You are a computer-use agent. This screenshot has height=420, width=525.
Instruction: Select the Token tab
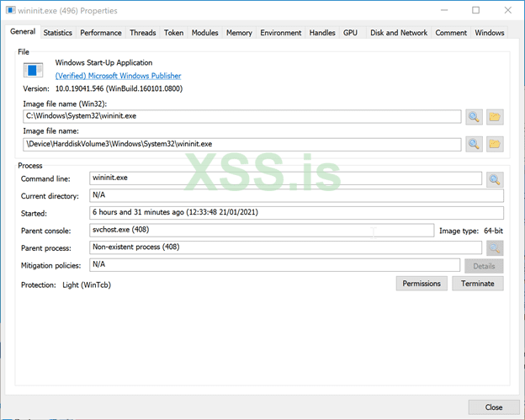coord(173,33)
